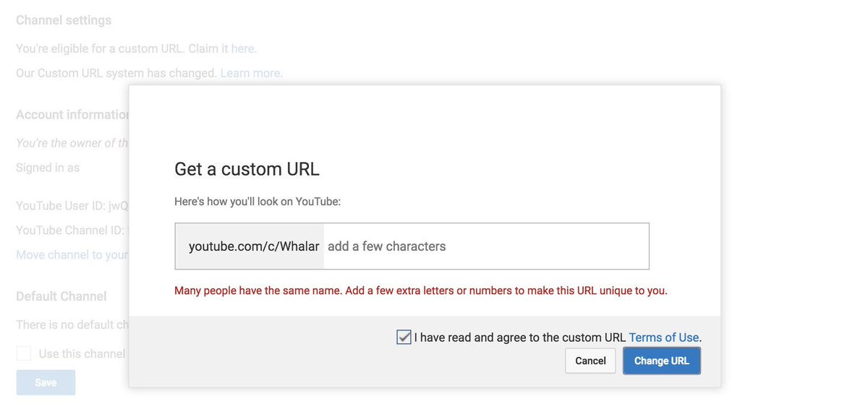Click 'Here's how you'll look on YouTube:' text

[258, 202]
